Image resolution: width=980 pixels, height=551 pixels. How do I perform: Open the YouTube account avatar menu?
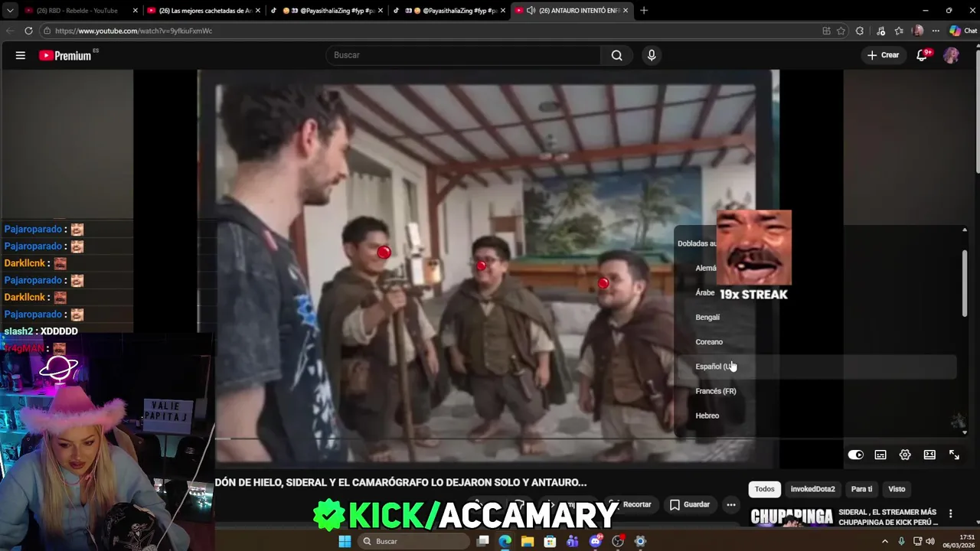tap(951, 55)
